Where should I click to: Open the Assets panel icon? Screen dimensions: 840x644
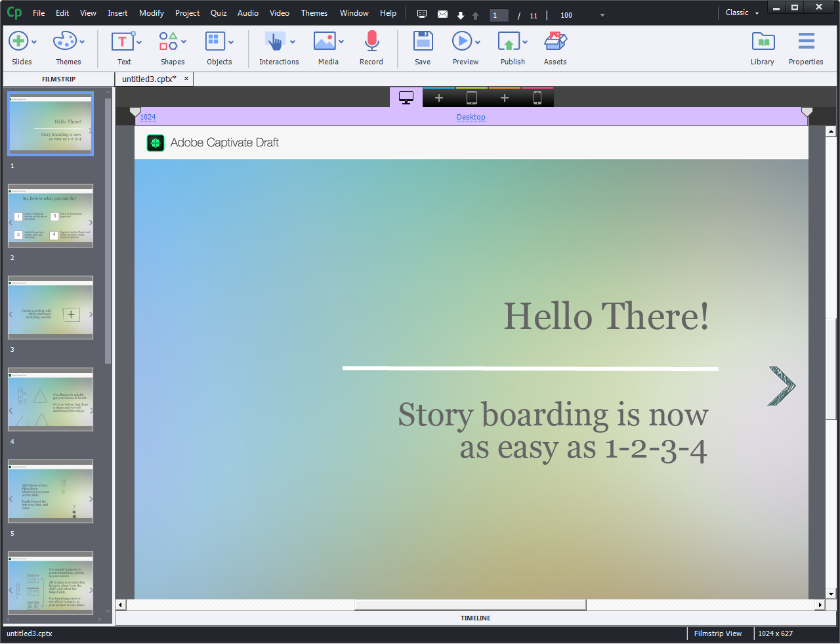point(555,42)
